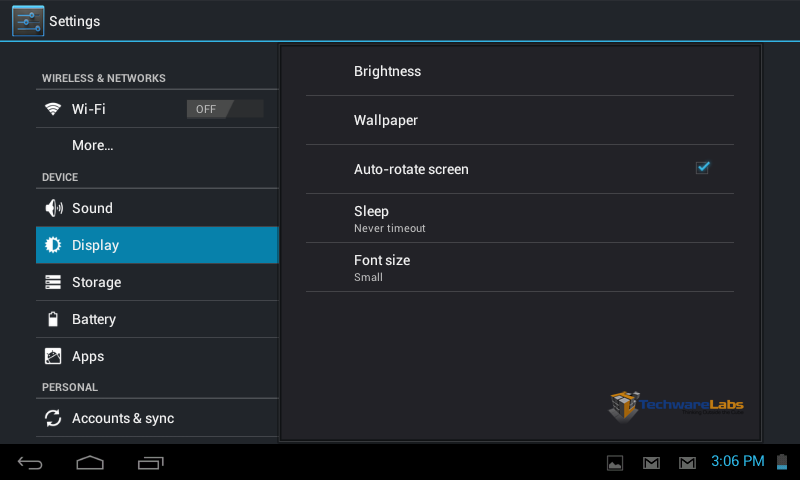The height and width of the screenshot is (480, 800).
Task: Open the More... wireless settings
Action: [x=157, y=145]
